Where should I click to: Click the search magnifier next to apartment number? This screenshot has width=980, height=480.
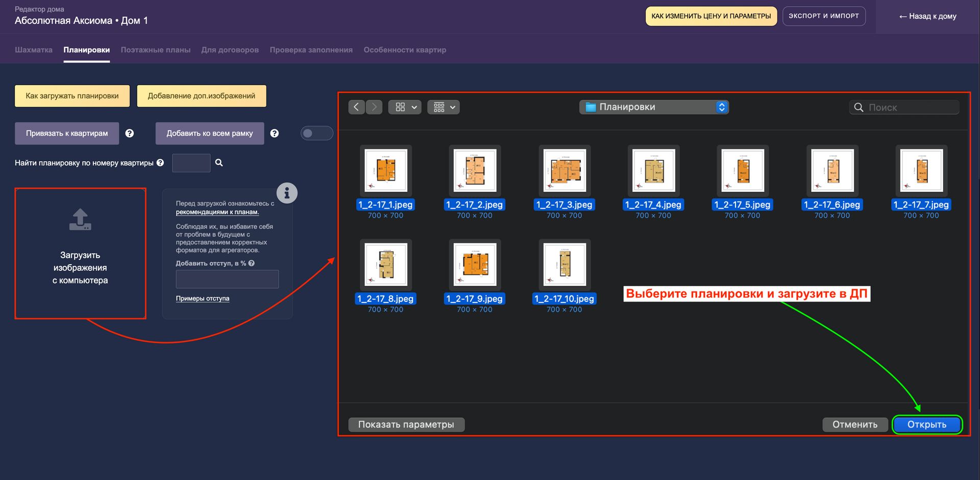219,163
